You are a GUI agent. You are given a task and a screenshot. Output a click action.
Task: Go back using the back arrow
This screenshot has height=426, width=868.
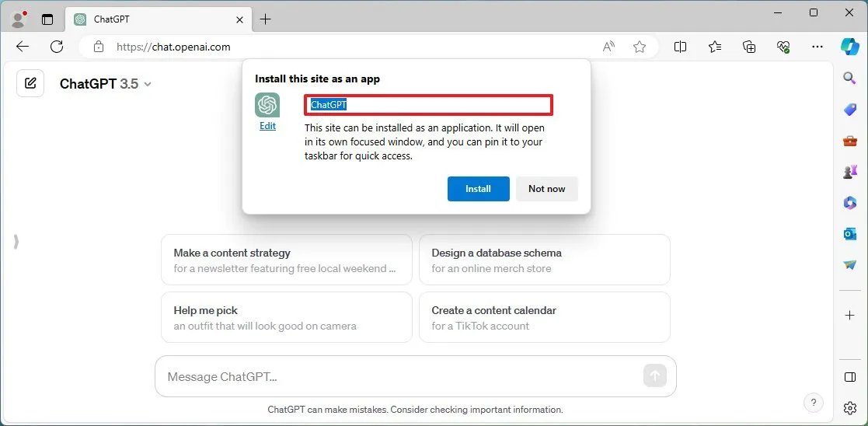click(23, 47)
